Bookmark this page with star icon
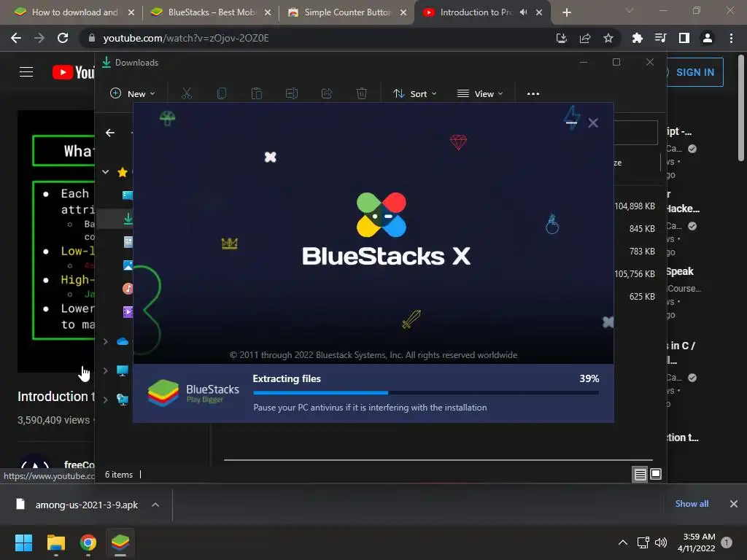This screenshot has height=560, width=747. click(x=608, y=38)
